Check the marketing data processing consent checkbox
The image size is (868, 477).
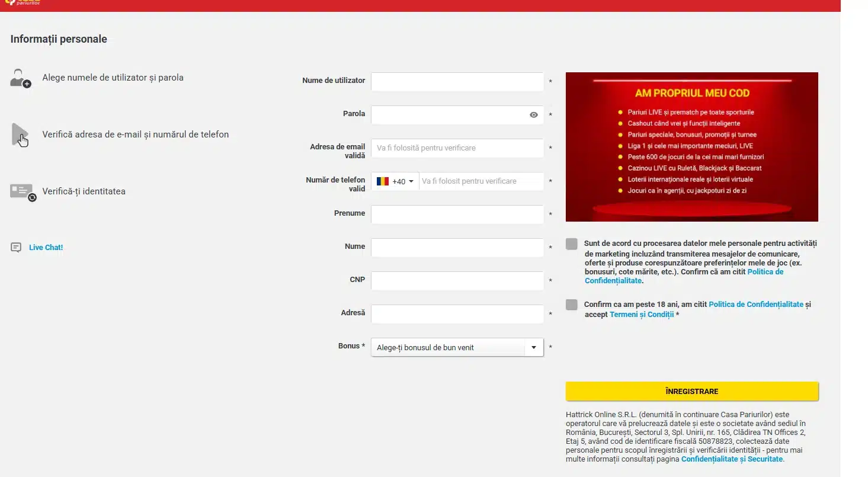pos(571,244)
